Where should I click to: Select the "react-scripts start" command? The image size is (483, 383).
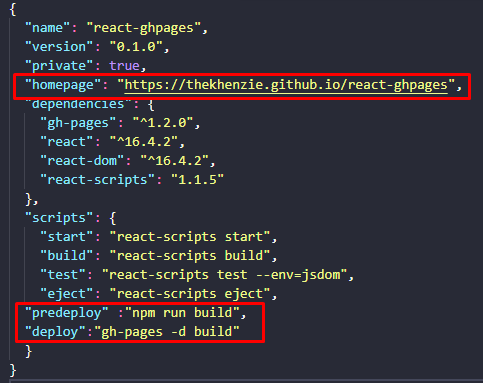click(190, 237)
